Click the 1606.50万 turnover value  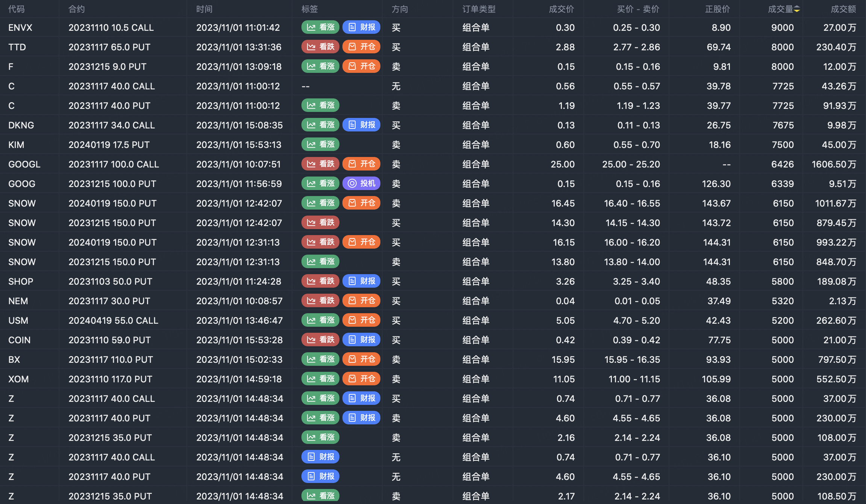834,164
